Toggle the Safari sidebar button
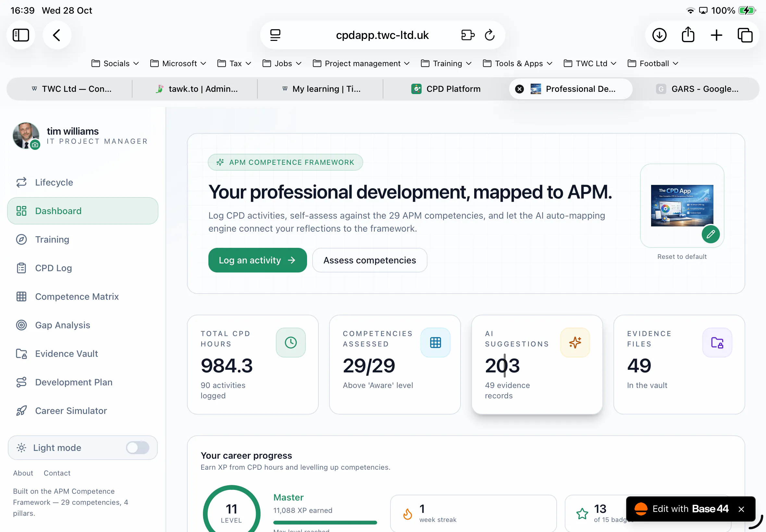This screenshot has width=766, height=532. (21, 35)
